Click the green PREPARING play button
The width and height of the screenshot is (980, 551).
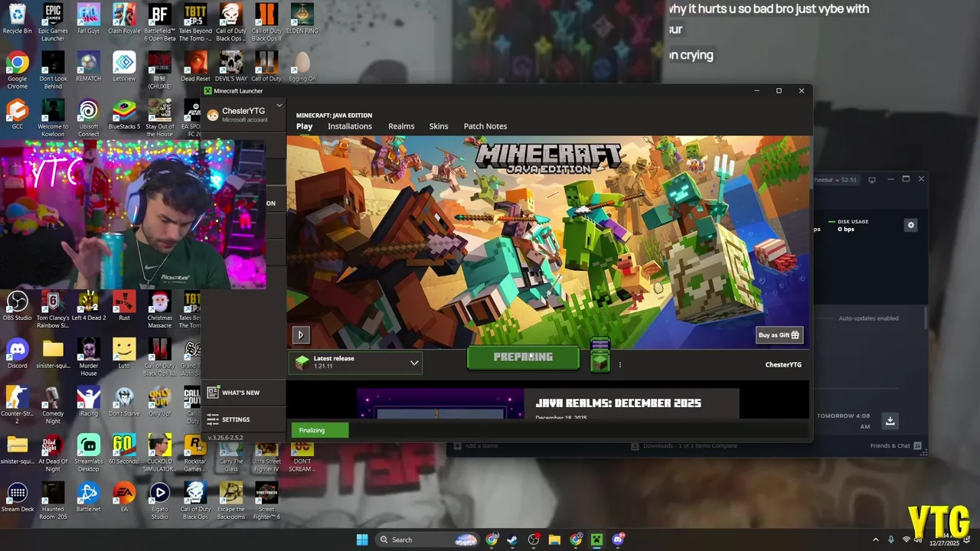point(523,357)
